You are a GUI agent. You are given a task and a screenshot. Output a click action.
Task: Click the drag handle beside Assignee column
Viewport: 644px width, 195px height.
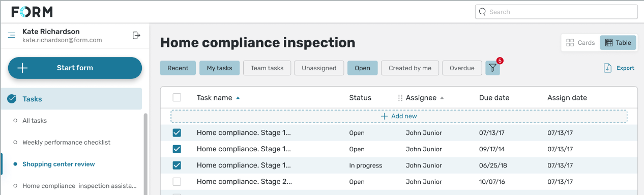(x=400, y=98)
